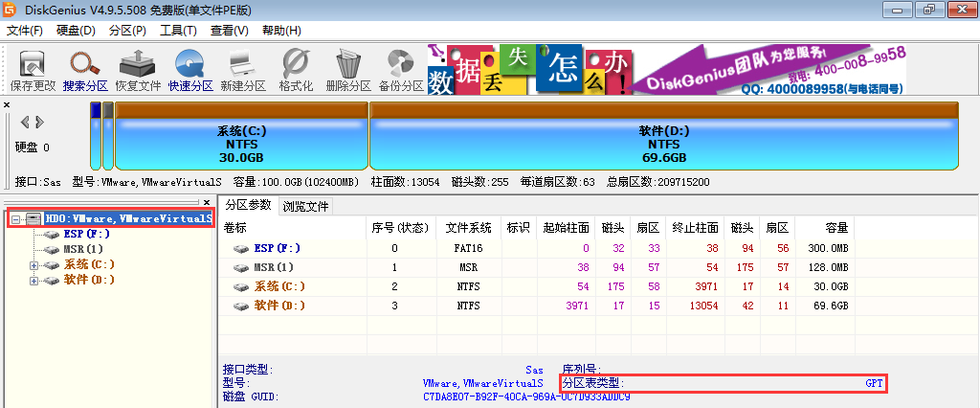Go to next disk with right arrow
Viewport: 980px width, 408px height.
coord(39,122)
